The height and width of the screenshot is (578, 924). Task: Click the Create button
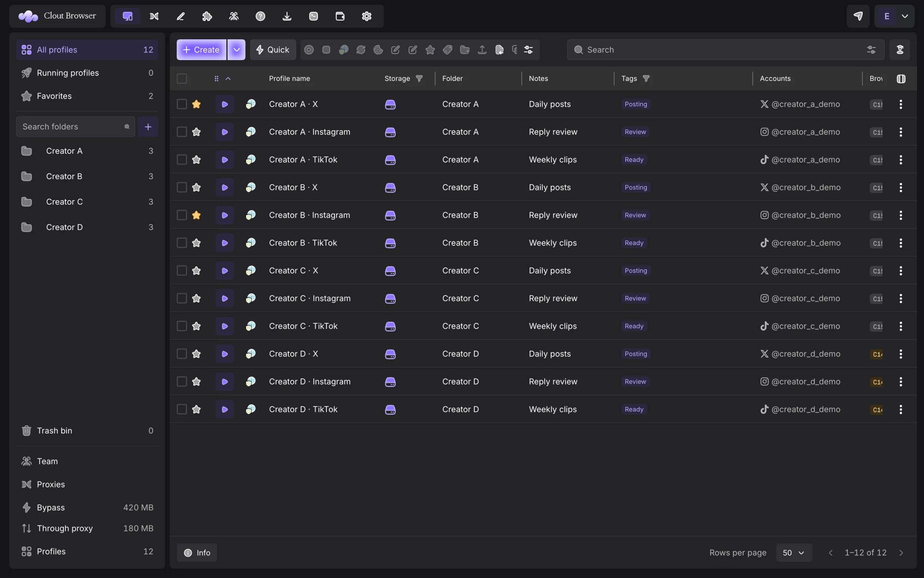pyautogui.click(x=201, y=50)
